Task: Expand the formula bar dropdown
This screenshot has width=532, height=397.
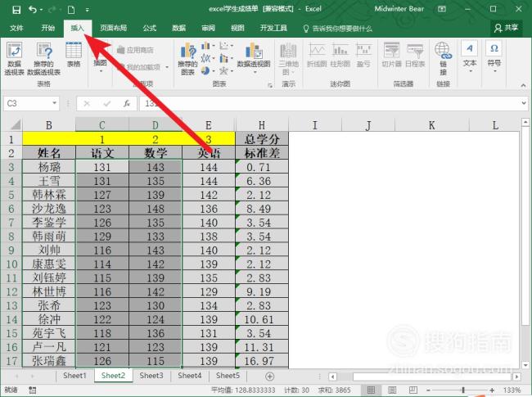Action: click(524, 103)
